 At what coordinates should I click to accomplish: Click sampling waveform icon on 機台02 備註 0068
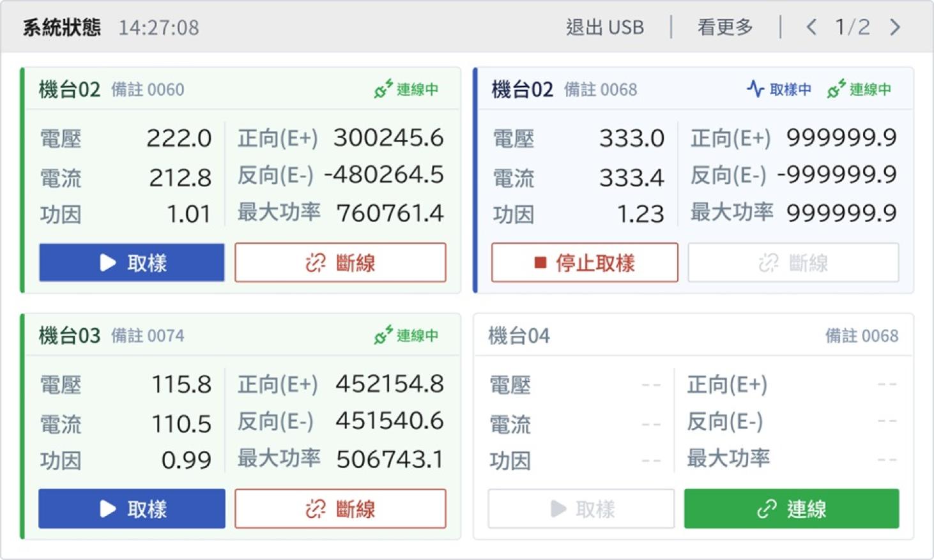tap(755, 89)
